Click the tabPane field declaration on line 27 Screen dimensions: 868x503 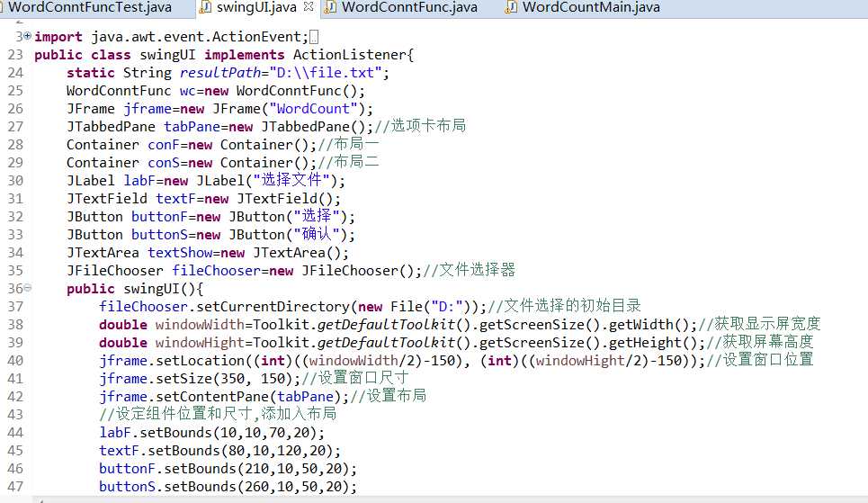tap(192, 127)
